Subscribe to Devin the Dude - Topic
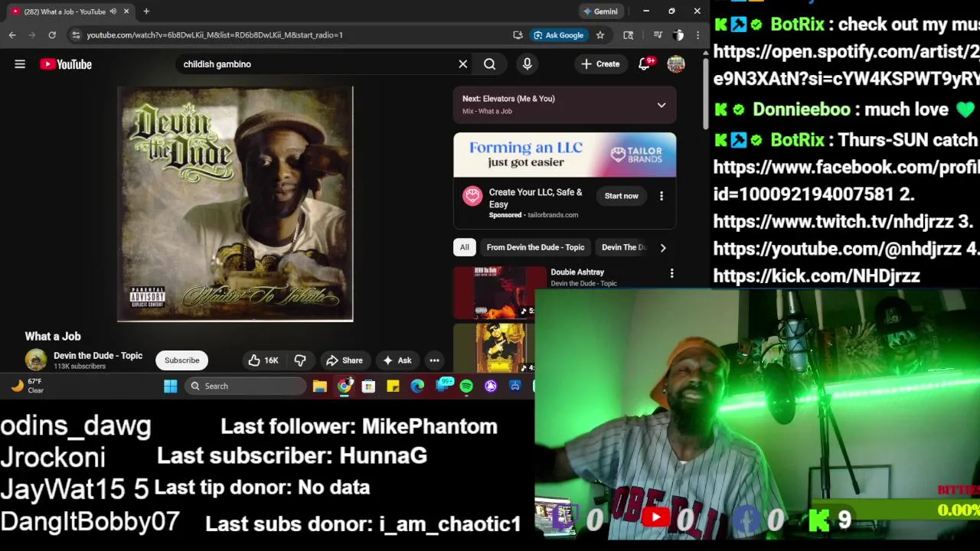Image resolution: width=980 pixels, height=551 pixels. [x=182, y=360]
